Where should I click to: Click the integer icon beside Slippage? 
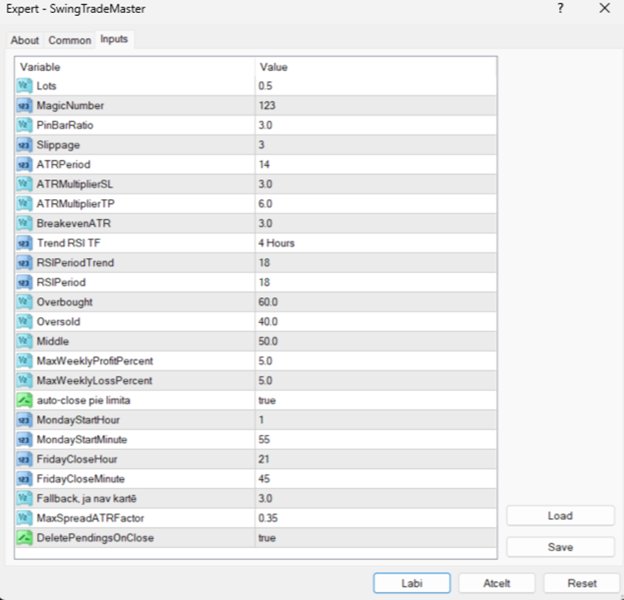[x=24, y=145]
